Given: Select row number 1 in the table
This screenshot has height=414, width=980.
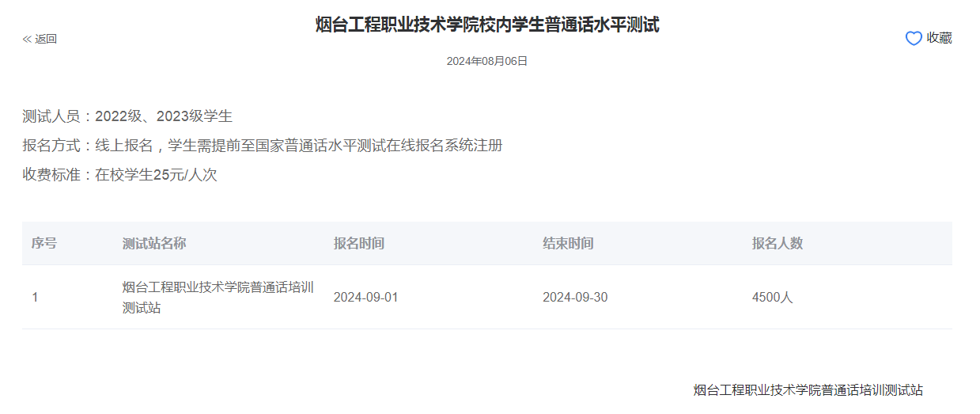Looking at the screenshot, I should 35,298.
